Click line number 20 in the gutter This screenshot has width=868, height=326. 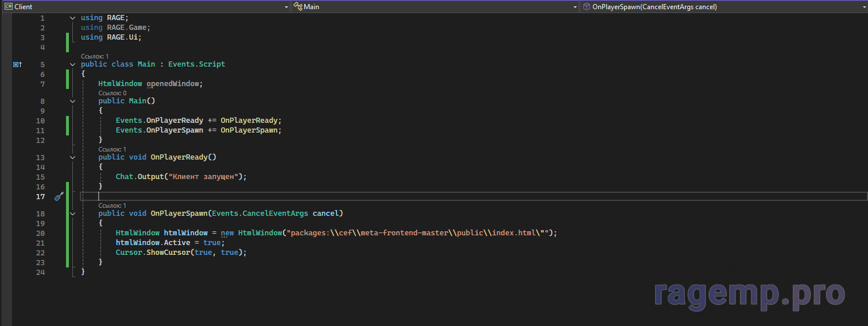(x=40, y=234)
